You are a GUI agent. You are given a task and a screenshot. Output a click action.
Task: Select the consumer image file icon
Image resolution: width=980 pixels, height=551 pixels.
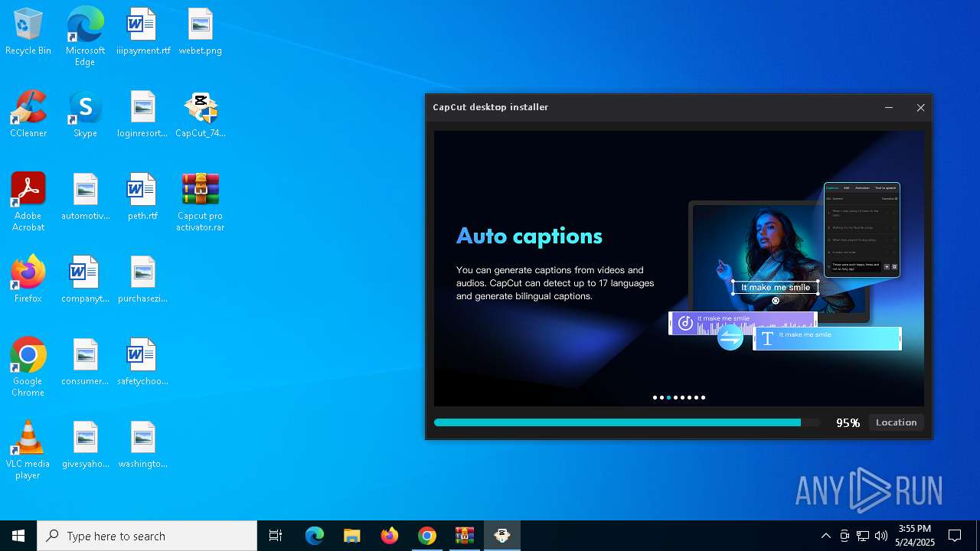tap(85, 362)
